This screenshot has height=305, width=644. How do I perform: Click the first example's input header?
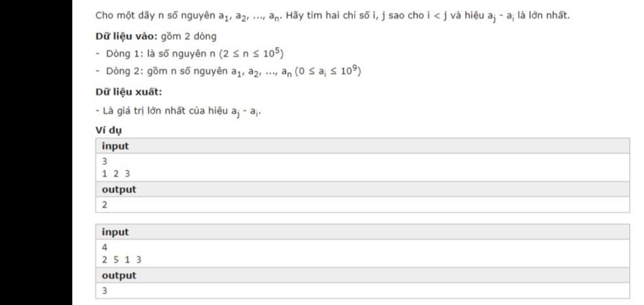click(116, 146)
